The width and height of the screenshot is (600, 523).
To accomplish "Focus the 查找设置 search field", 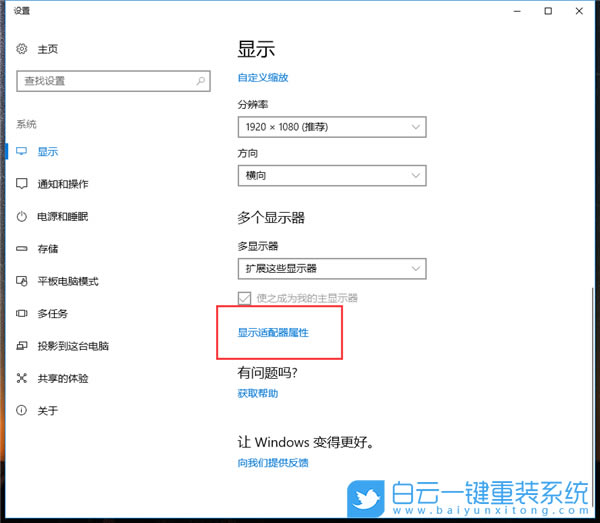I will coord(113,81).
